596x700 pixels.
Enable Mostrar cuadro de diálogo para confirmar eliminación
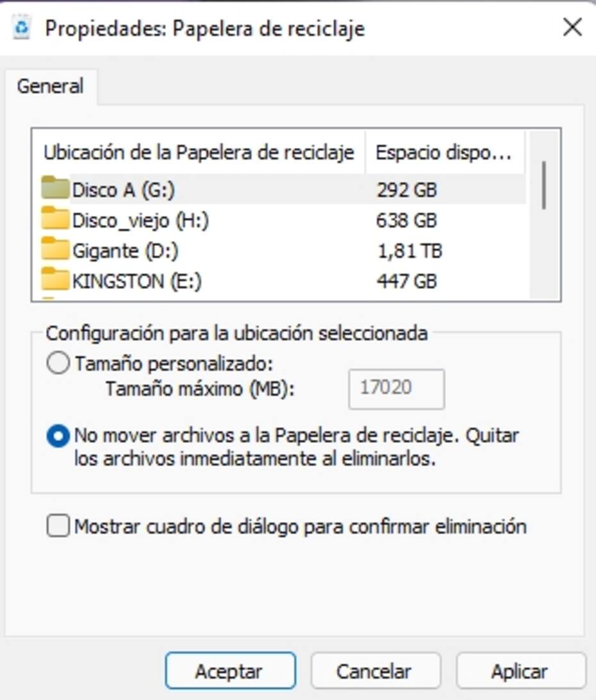click(x=58, y=526)
